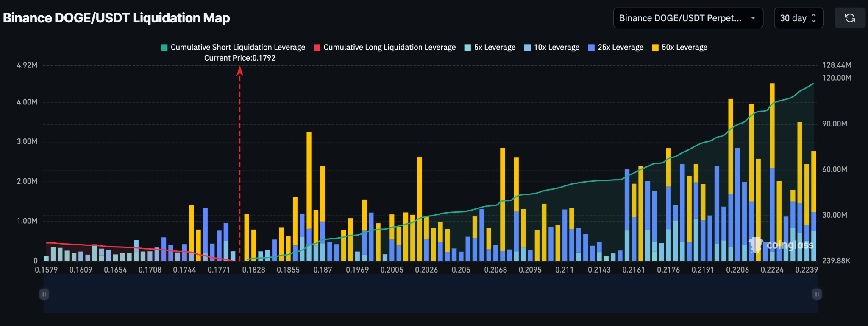
Task: Click Cumulative Short Liquidation Leverage legend label
Action: coord(238,48)
